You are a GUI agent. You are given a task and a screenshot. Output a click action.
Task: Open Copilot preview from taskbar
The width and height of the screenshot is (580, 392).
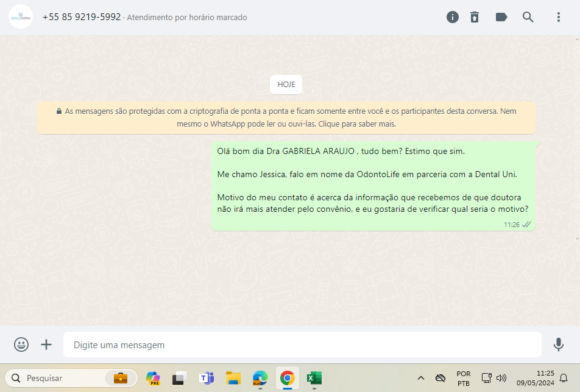pyautogui.click(x=153, y=378)
